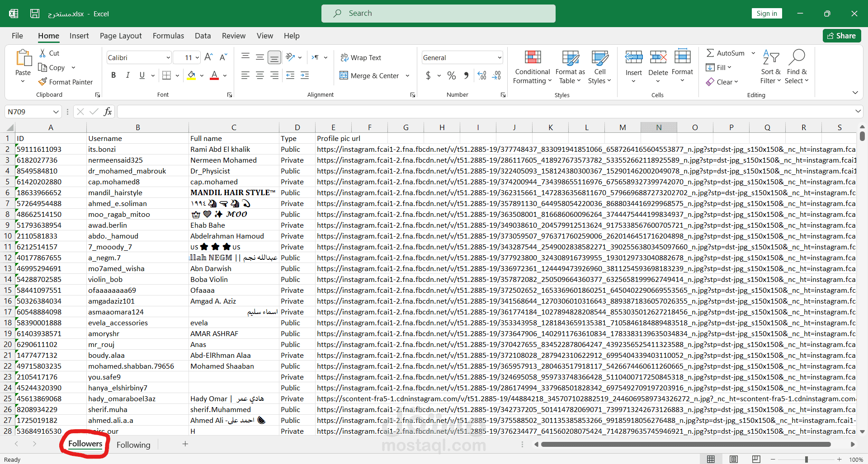The width and height of the screenshot is (868, 464).
Task: Expand the Merge & Center dropdown arrow
Action: click(x=407, y=75)
